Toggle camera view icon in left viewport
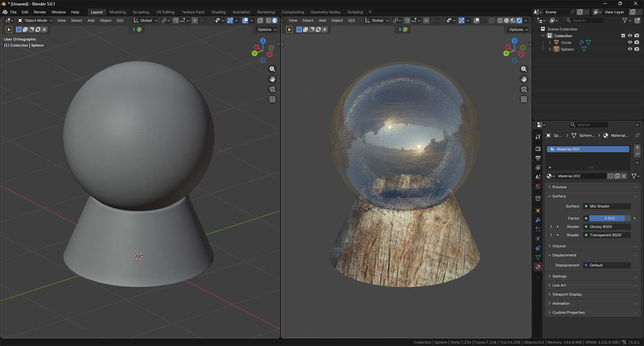The height and width of the screenshot is (346, 644). click(272, 89)
